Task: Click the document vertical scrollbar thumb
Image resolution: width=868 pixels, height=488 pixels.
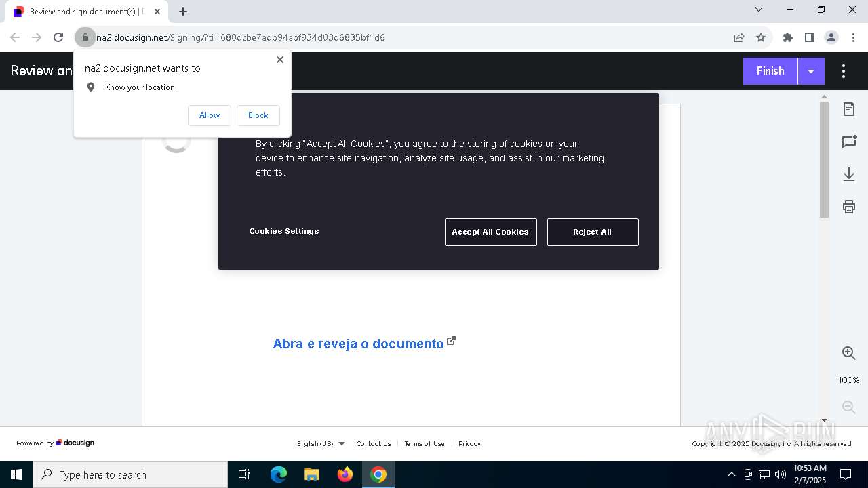Action: 824,159
